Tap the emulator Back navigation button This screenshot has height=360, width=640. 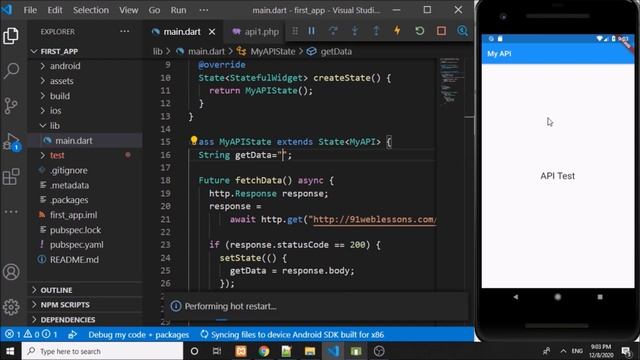coord(516,297)
